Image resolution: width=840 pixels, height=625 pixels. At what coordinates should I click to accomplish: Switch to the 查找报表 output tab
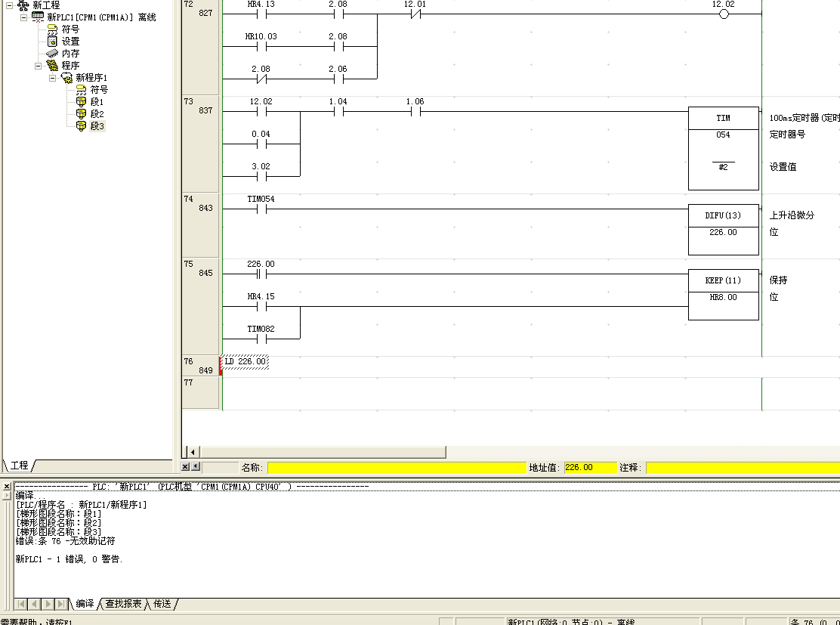coord(123,604)
